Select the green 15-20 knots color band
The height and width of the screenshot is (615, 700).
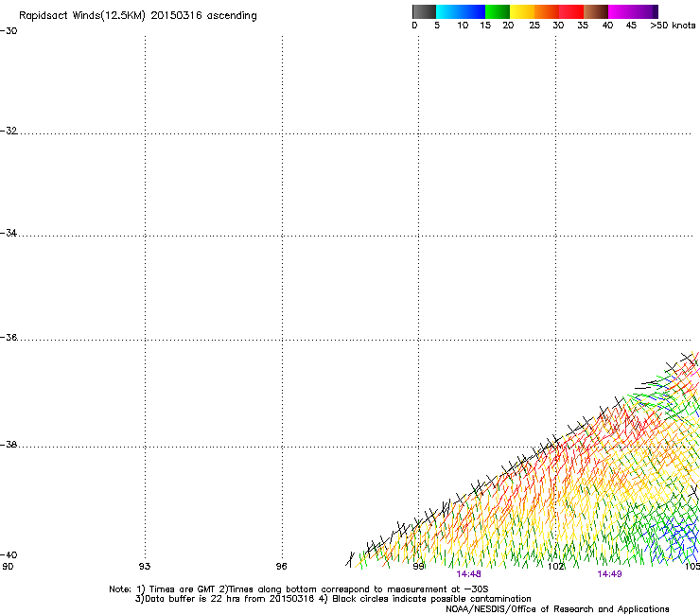pyautogui.click(x=498, y=11)
